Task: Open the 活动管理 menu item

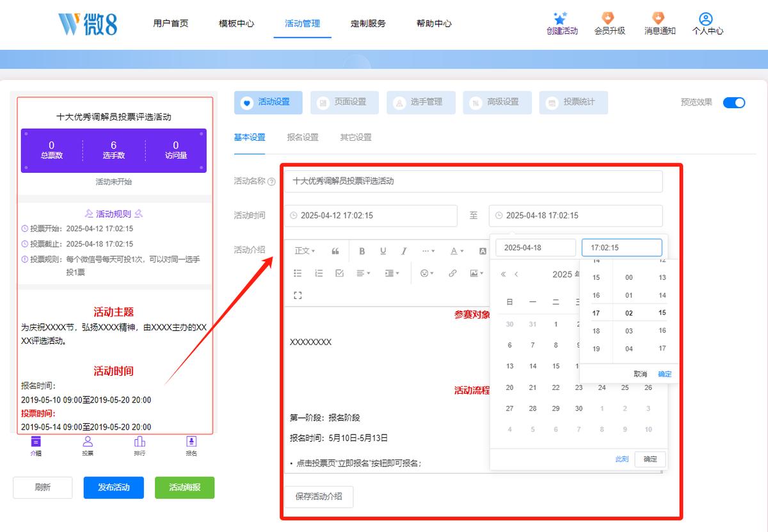Action: point(303,23)
